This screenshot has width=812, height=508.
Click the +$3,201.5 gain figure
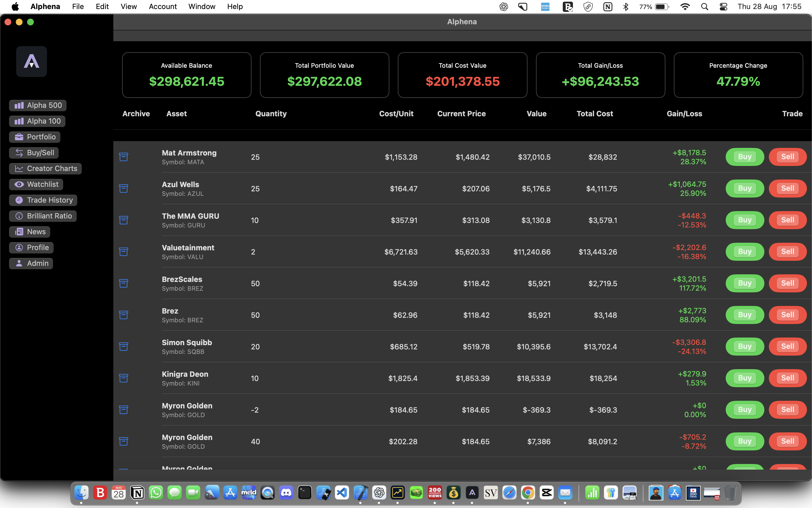click(x=689, y=279)
